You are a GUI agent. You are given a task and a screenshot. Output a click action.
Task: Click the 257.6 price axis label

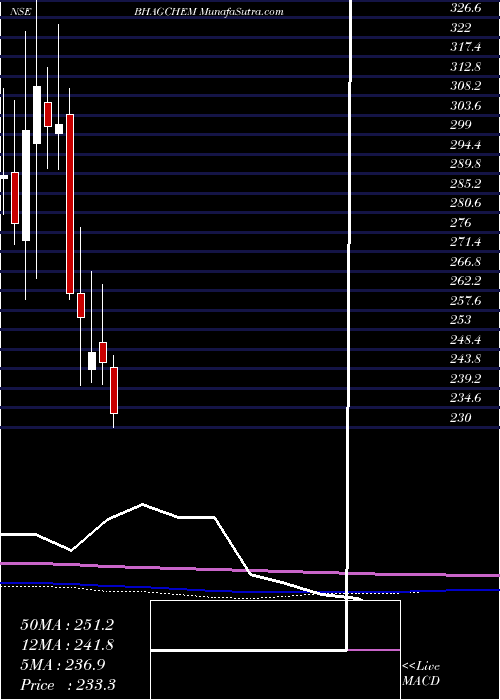click(465, 301)
